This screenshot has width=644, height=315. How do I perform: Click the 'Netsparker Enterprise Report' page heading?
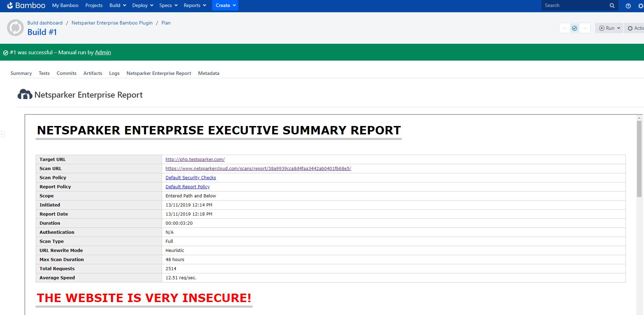[x=89, y=95]
